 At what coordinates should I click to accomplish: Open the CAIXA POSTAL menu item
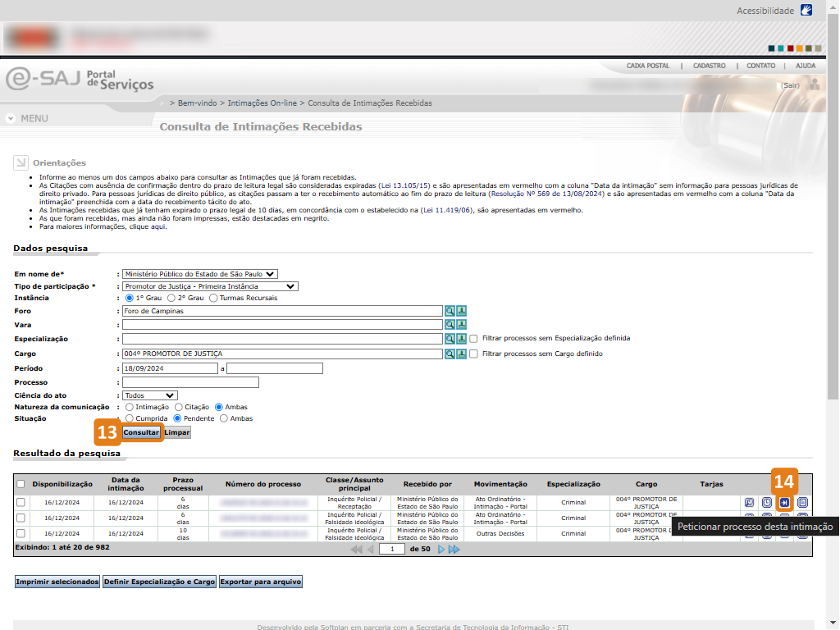click(x=647, y=66)
